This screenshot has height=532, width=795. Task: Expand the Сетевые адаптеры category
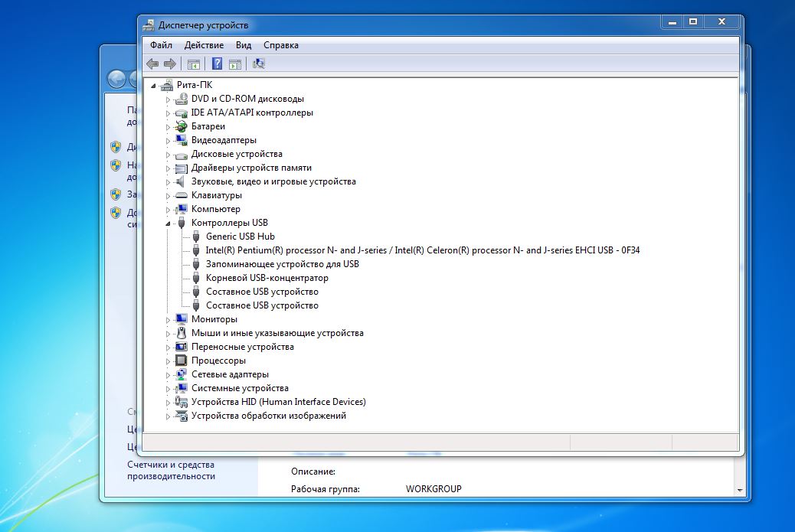pos(168,375)
